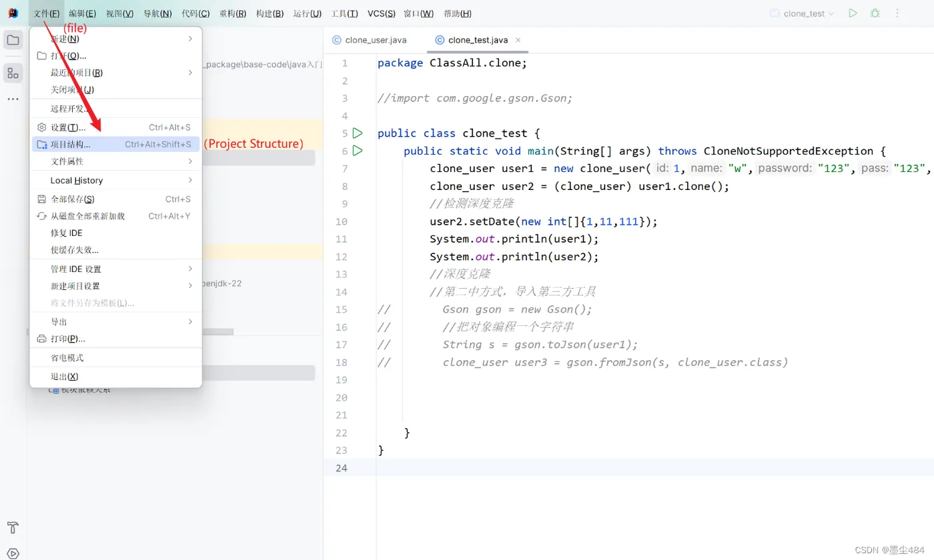Open the 视图(V) menu

(120, 13)
